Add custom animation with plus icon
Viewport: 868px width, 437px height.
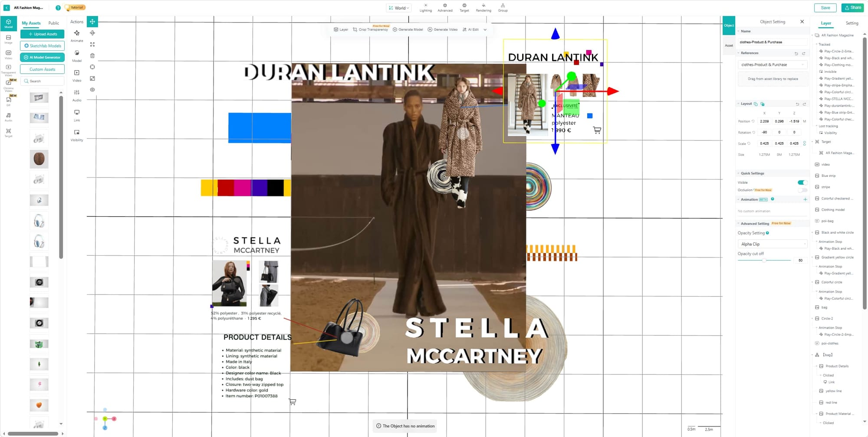tap(805, 199)
